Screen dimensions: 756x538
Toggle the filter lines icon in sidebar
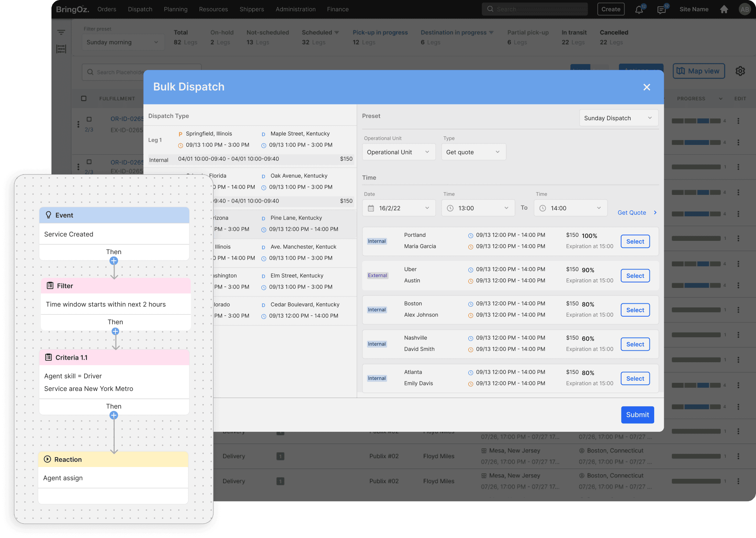(61, 32)
